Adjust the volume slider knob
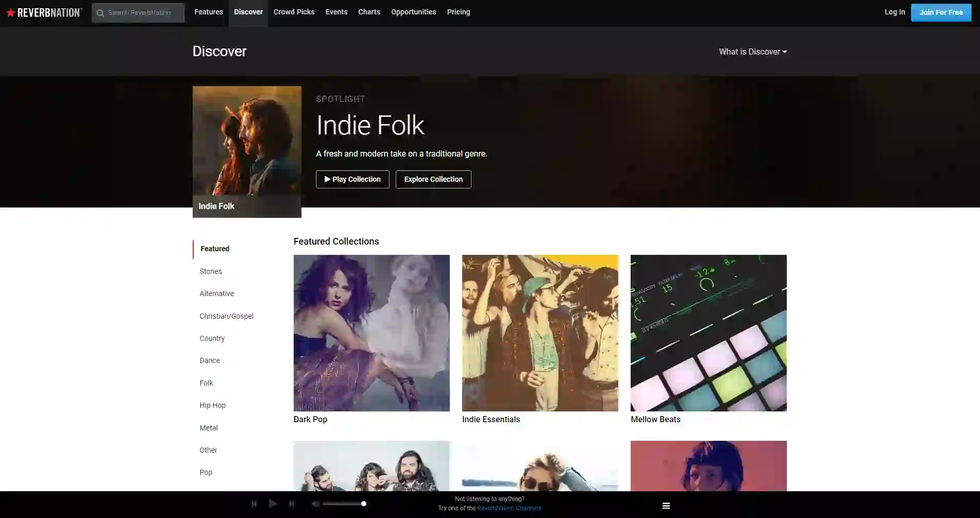This screenshot has height=518, width=980. (364, 504)
